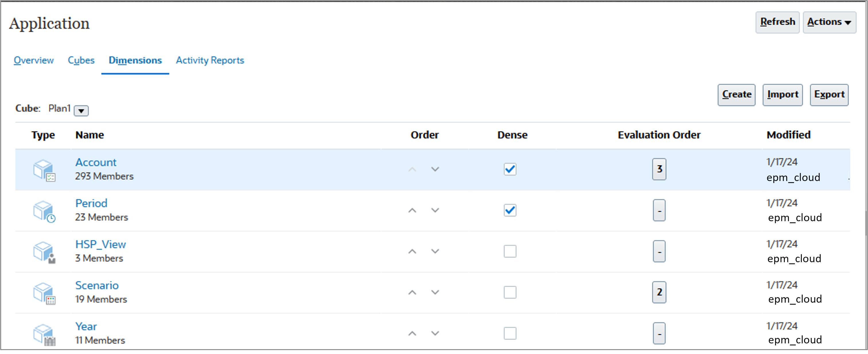Click the Refresh button

[x=777, y=22]
